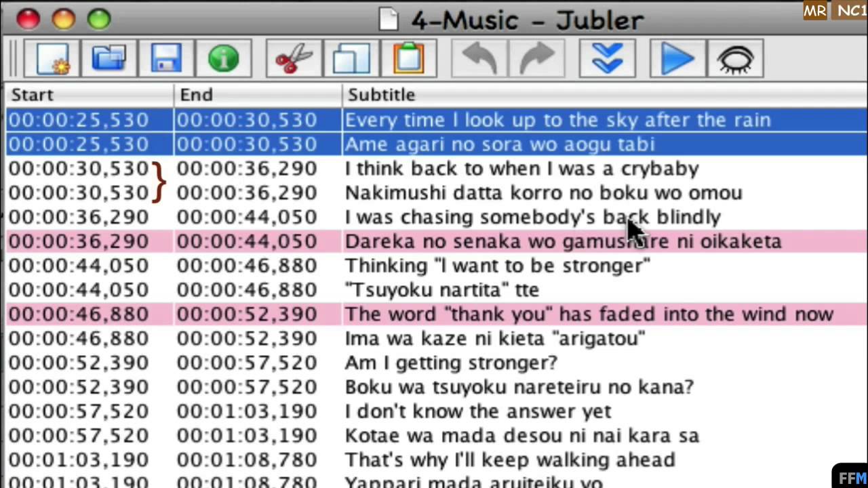
Task: Click end time of 'I was chasing somebody's back'
Action: coord(247,218)
